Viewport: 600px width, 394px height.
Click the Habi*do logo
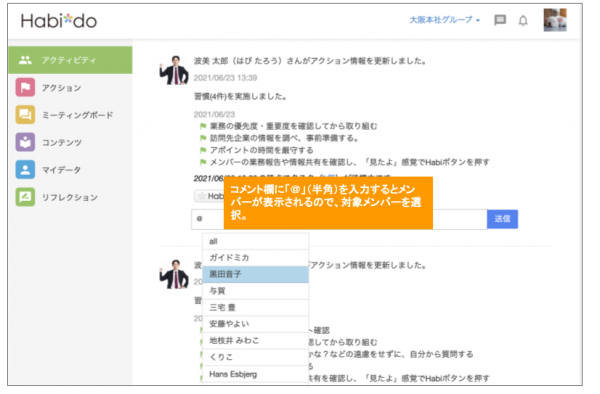pyautogui.click(x=59, y=21)
